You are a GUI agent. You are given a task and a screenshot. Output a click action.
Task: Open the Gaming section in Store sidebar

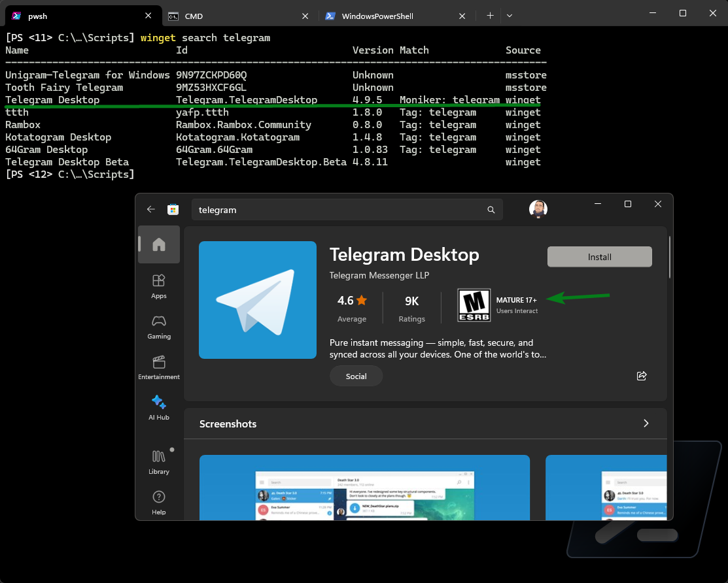coord(159,327)
